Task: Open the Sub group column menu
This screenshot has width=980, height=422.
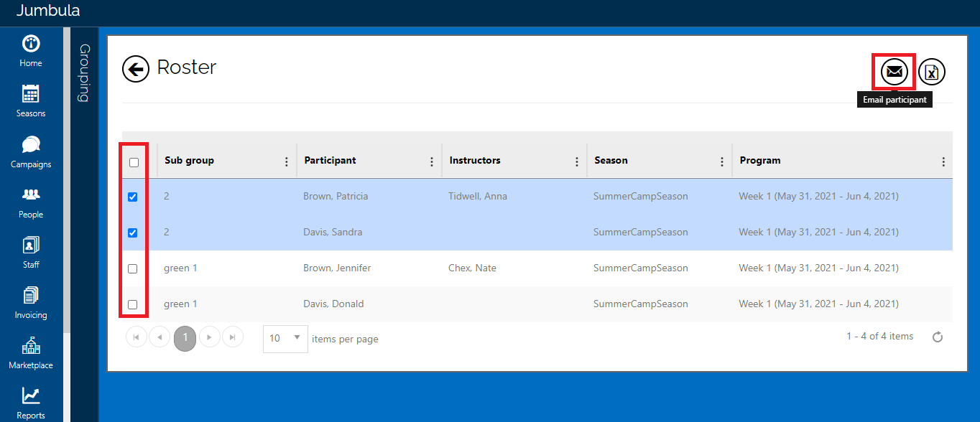Action: pos(287,162)
